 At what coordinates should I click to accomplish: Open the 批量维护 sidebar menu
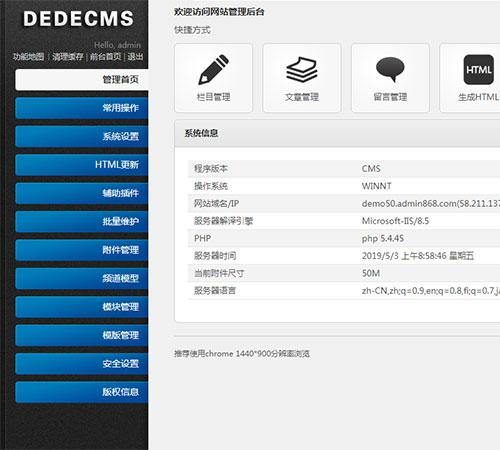pyautogui.click(x=82, y=222)
